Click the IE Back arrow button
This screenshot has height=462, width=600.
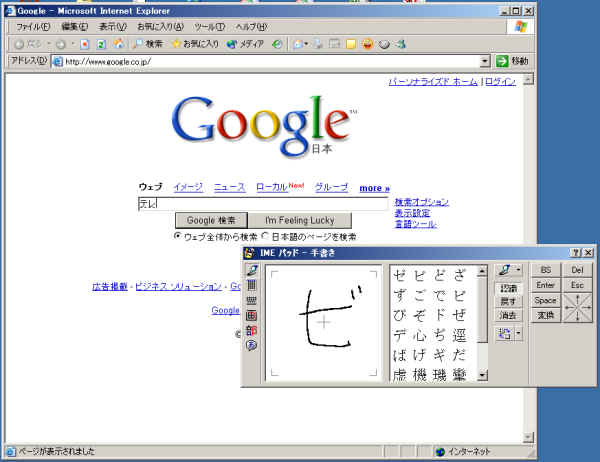pyautogui.click(x=19, y=44)
